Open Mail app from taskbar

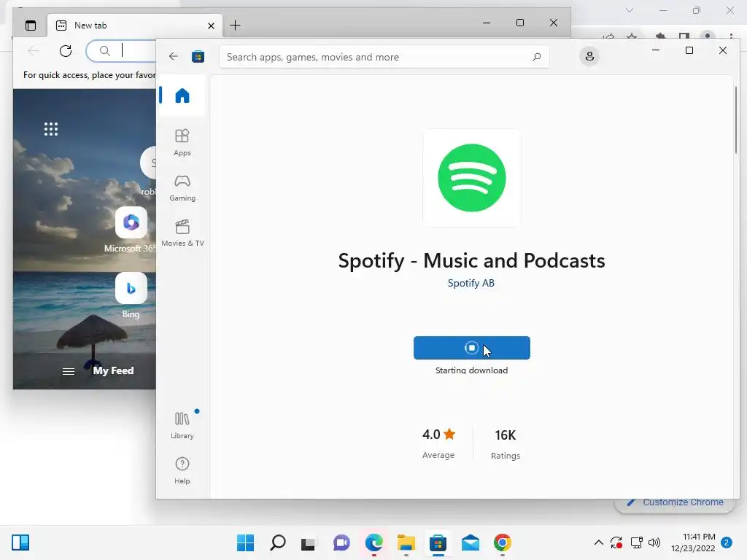tap(471, 542)
